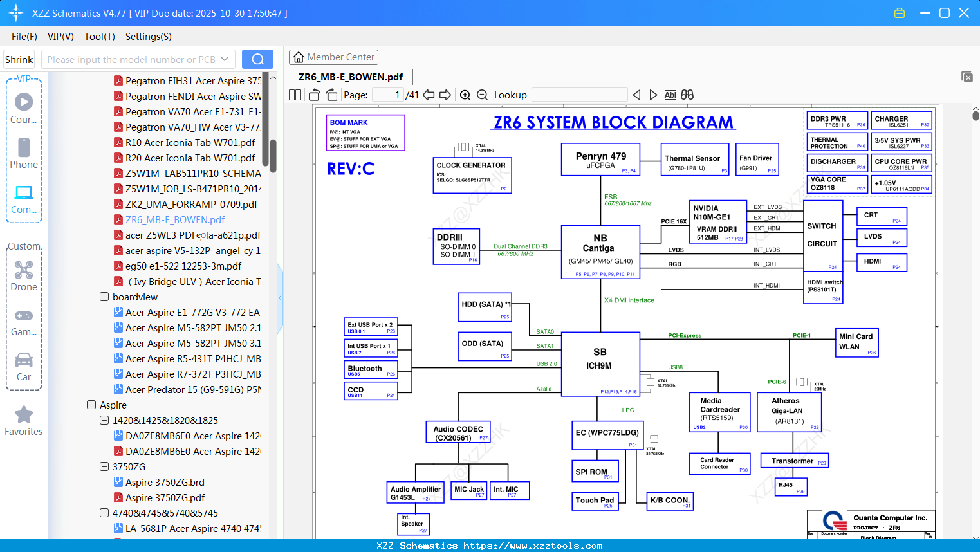Go to the next page with the right arrow
980x552 pixels.
point(445,95)
